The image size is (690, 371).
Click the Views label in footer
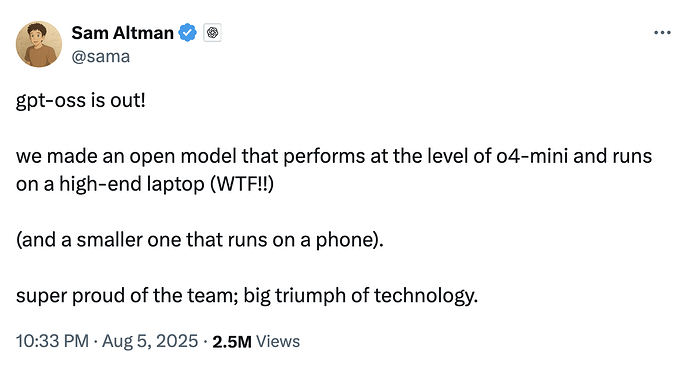pyautogui.click(x=278, y=342)
